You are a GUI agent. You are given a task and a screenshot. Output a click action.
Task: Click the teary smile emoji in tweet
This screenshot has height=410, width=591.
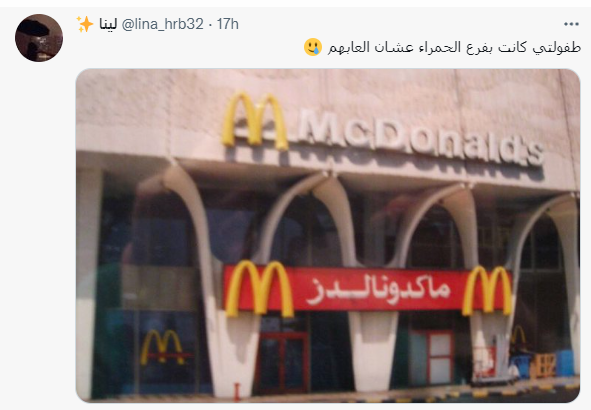pos(313,47)
